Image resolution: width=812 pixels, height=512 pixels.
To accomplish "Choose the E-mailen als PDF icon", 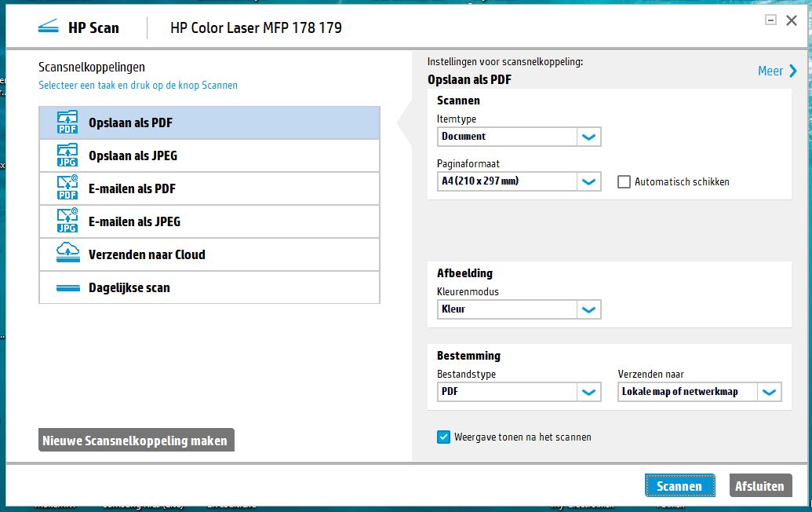I will click(68, 188).
